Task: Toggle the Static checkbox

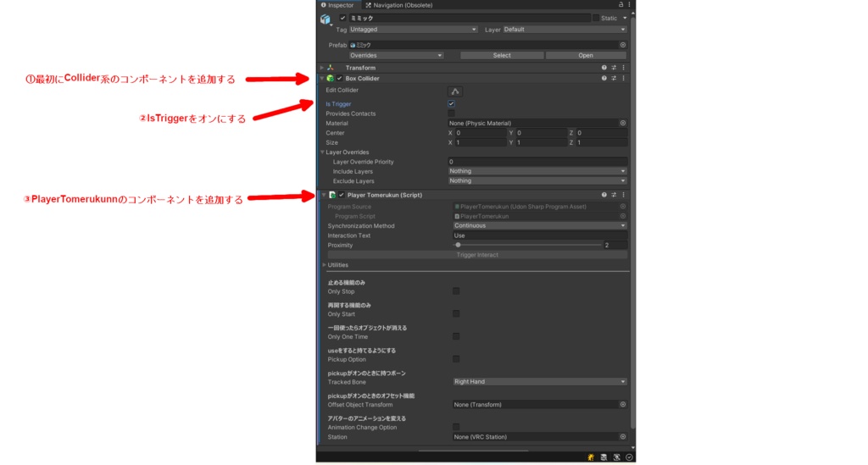Action: tap(596, 19)
